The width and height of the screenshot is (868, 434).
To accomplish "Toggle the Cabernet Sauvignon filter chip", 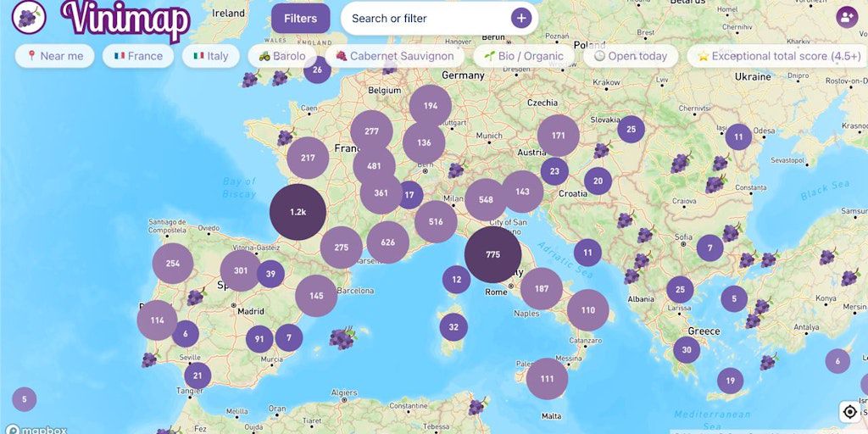I will coord(395,56).
